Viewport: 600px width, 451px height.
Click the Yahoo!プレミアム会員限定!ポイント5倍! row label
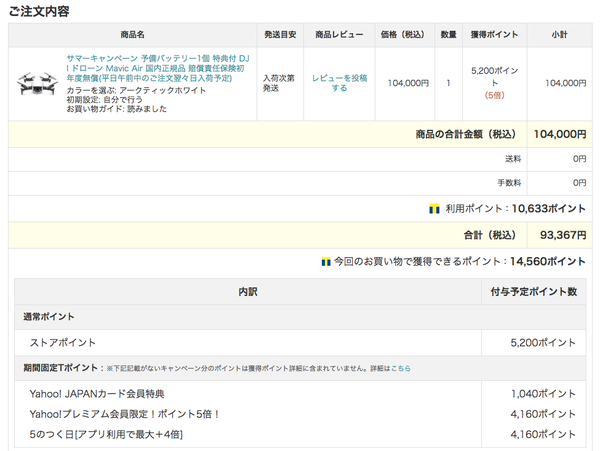coord(124,414)
